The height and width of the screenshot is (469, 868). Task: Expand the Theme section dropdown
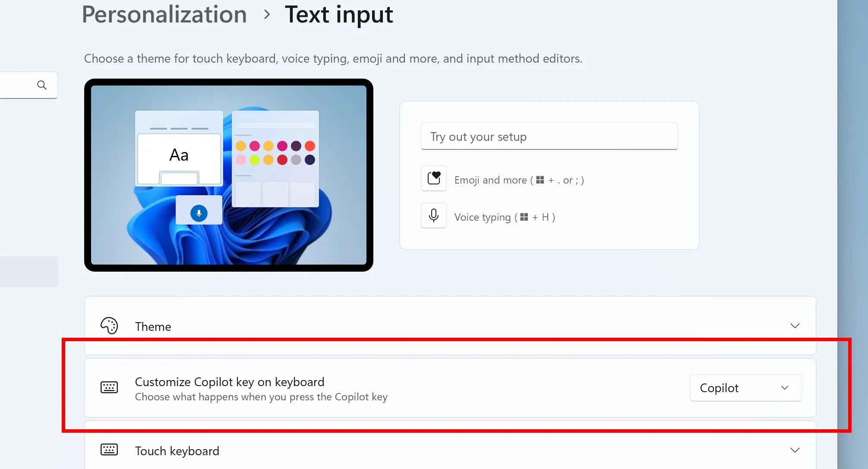(x=795, y=326)
